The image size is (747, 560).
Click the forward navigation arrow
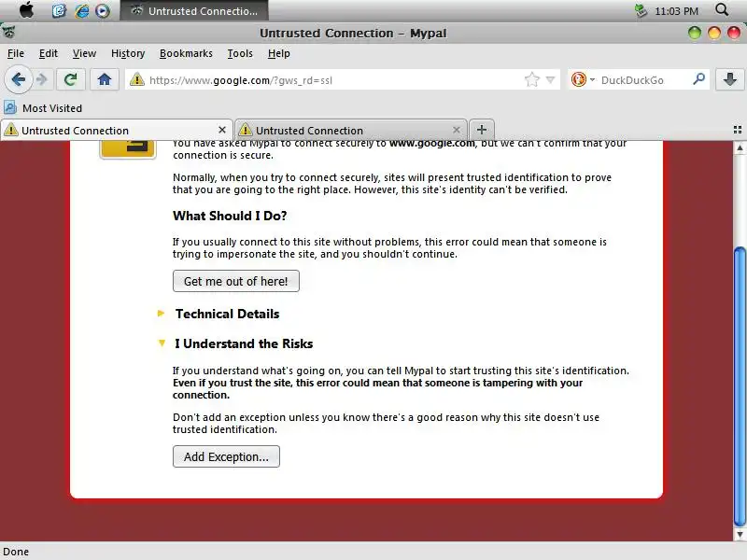[42, 79]
